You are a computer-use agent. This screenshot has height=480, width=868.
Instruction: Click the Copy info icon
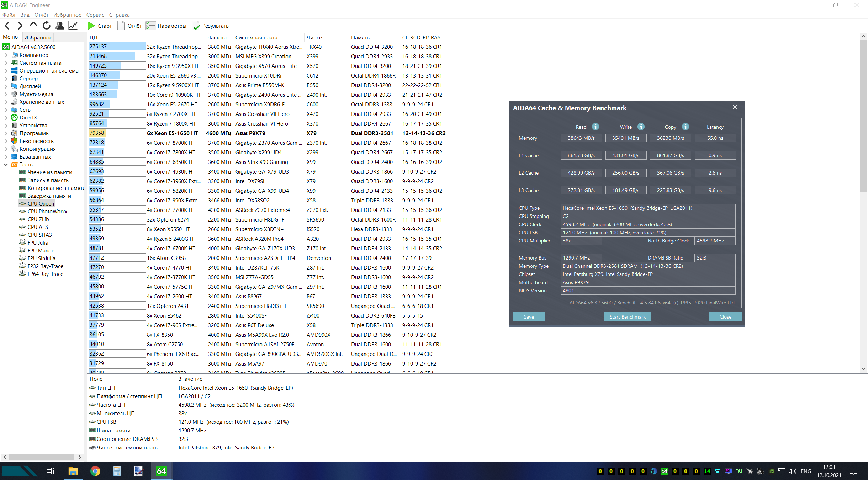tap(685, 127)
